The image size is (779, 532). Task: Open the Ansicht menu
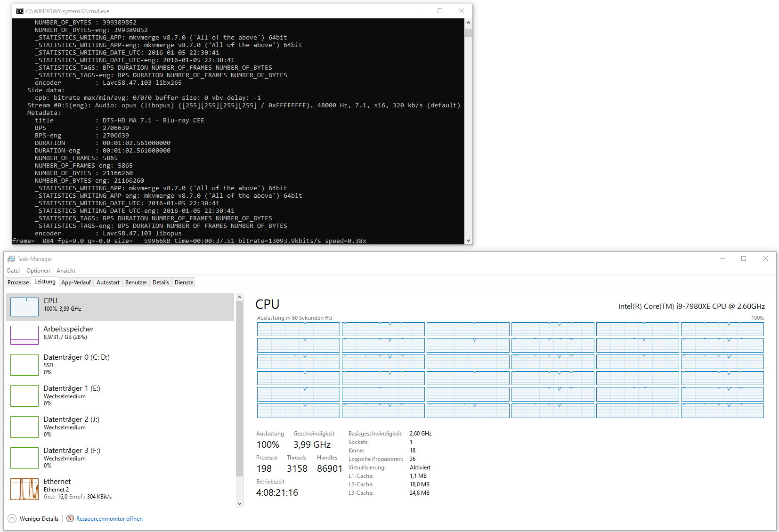[66, 271]
